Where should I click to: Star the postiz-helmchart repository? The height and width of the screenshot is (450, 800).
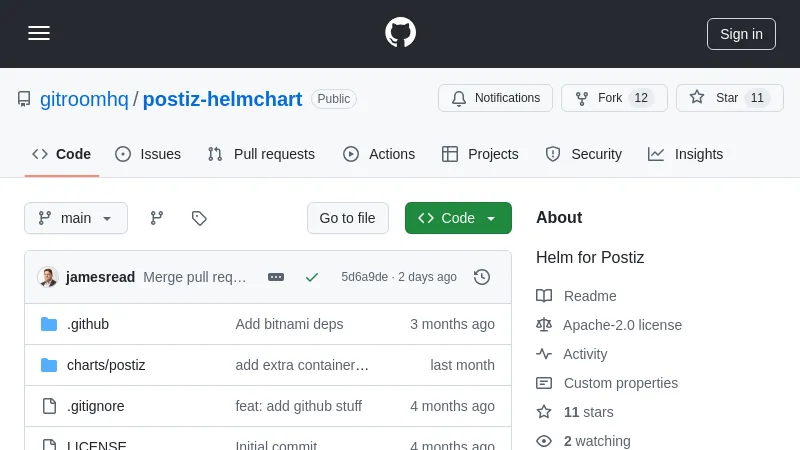729,98
